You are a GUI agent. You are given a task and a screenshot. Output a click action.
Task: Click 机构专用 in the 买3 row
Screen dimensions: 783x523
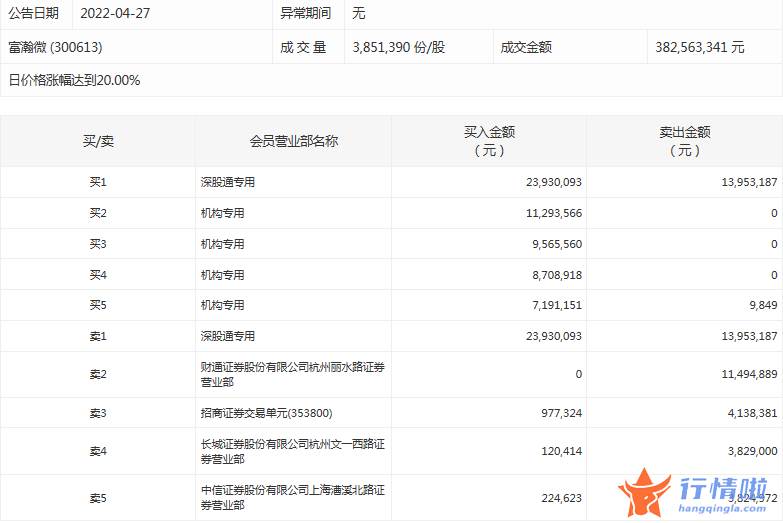(x=222, y=244)
